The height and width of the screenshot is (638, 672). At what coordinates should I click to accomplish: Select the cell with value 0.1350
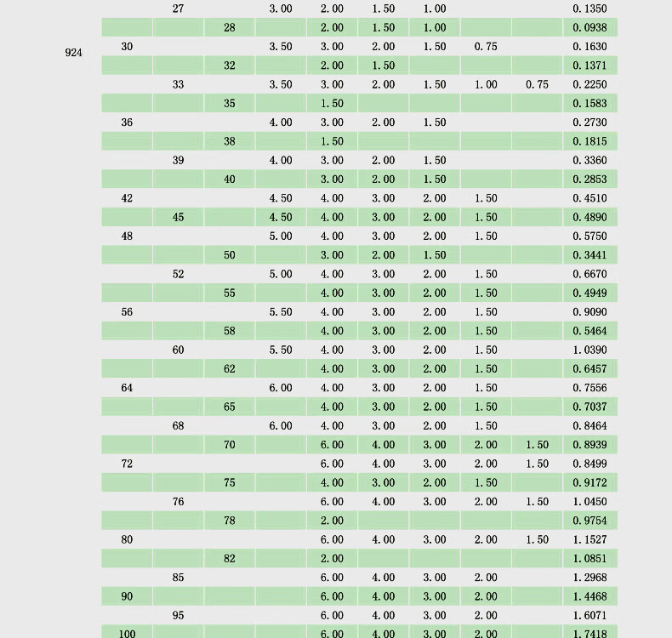[590, 9]
